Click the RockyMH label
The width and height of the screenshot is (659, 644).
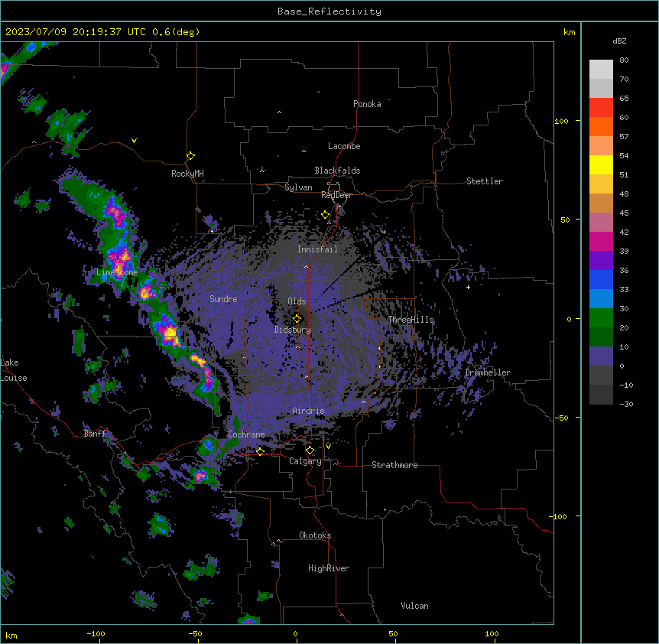(187, 174)
